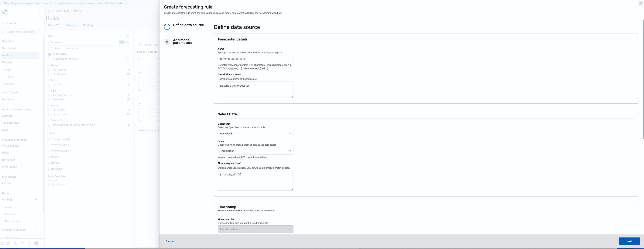Open user avatar 'a' menu

[x=36, y=243]
